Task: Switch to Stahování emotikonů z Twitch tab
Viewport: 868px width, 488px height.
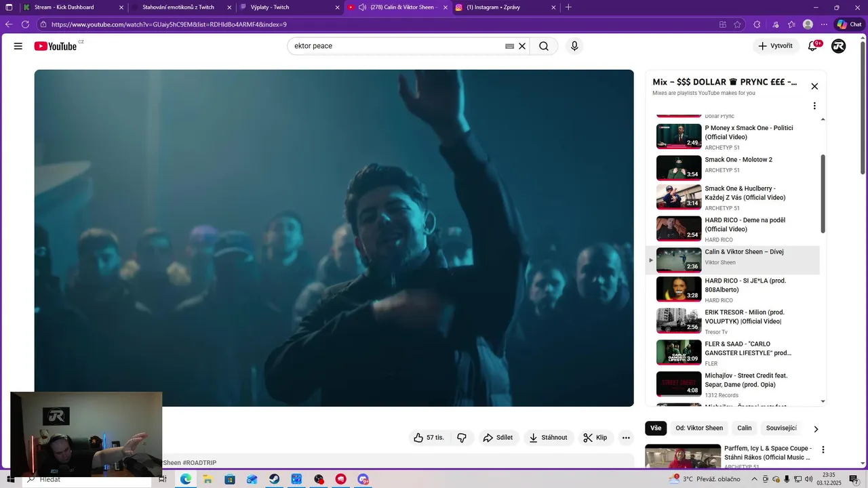Action: [x=182, y=7]
